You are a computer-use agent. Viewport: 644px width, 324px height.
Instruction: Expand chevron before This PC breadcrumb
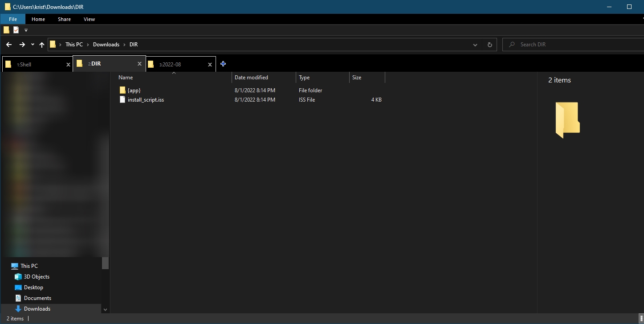point(60,45)
